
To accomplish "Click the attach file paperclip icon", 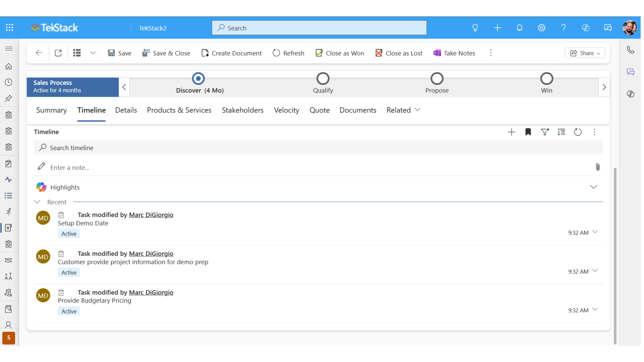I will coord(598,167).
